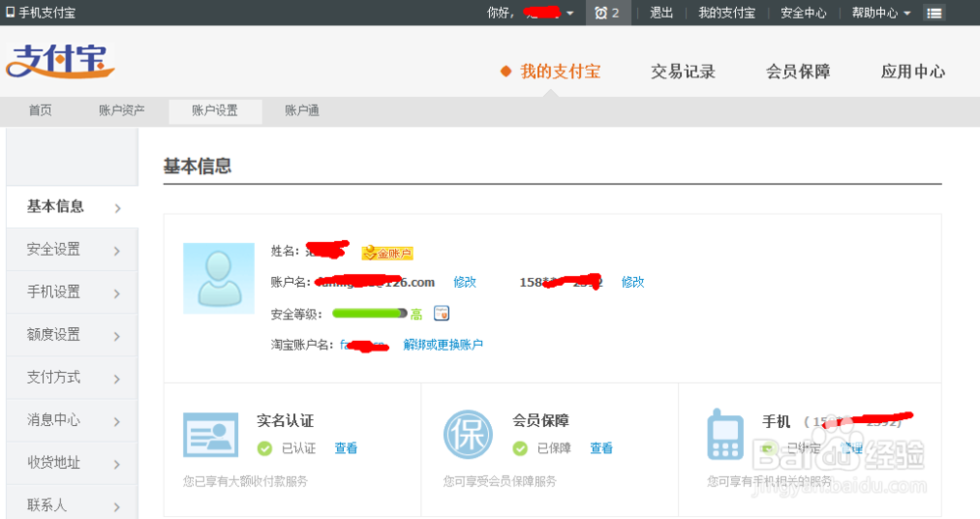
Task: Go to the 首页 sub-tab
Action: [x=40, y=111]
